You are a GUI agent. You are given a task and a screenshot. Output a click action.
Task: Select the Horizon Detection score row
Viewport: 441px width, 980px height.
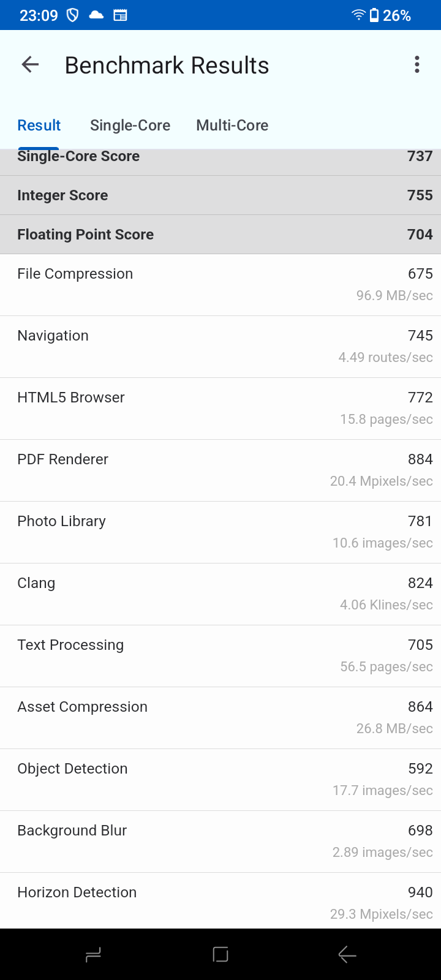221,902
